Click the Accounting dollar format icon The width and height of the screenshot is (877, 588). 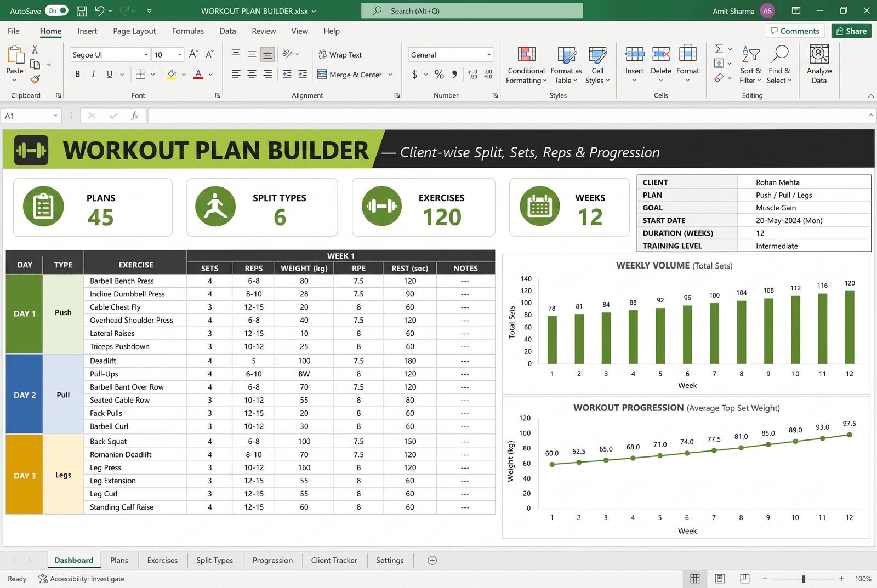(415, 74)
